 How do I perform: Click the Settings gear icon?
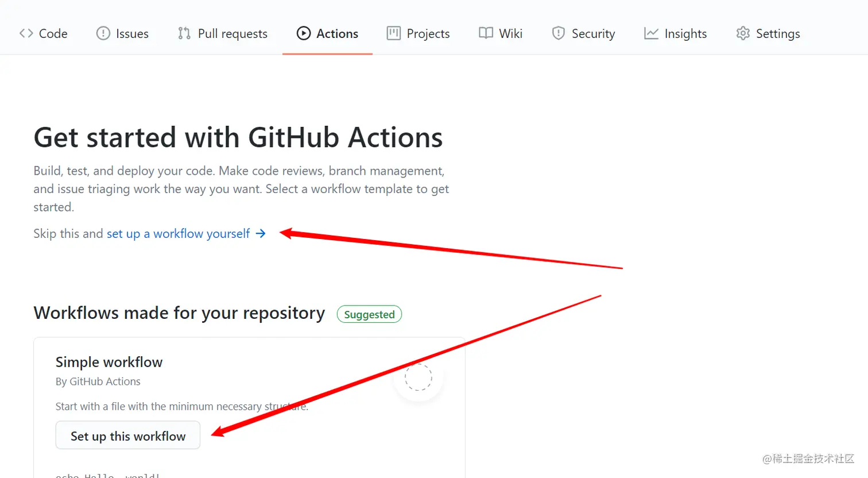click(743, 33)
